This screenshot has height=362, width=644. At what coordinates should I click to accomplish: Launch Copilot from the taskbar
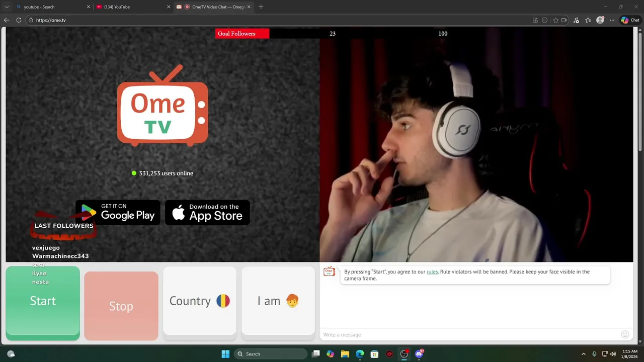[331, 354]
